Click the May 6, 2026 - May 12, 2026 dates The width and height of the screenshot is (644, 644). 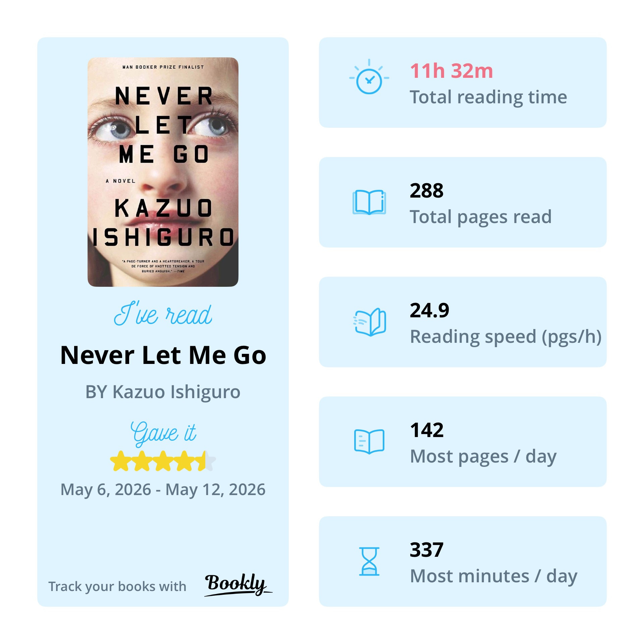coord(163,489)
